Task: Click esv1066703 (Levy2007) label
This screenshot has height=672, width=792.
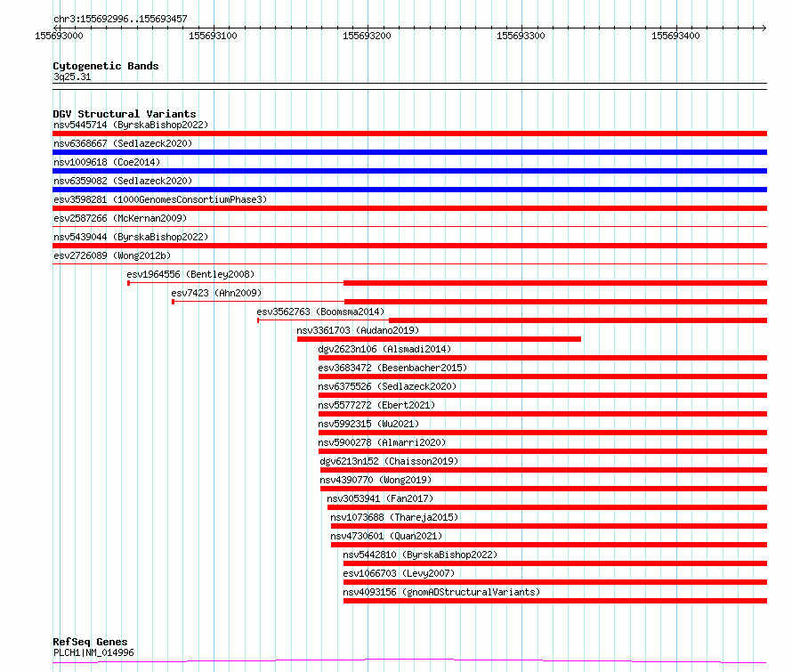Action: pos(399,573)
